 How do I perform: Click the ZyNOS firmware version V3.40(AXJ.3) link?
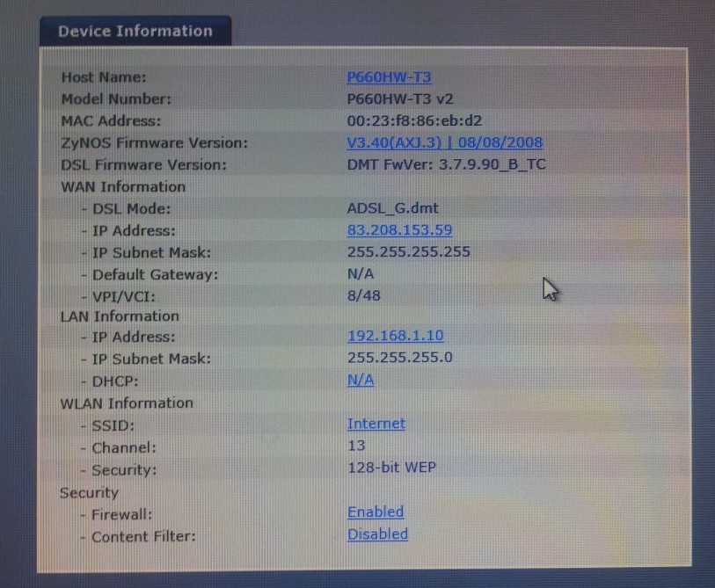(x=444, y=142)
